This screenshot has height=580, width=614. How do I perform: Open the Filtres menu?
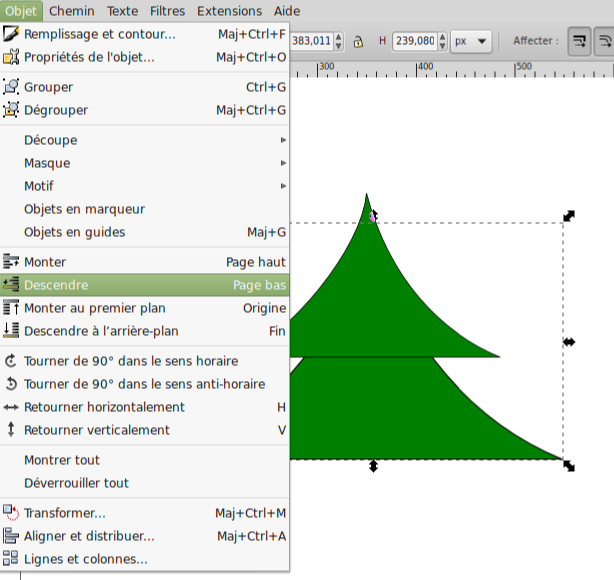(x=167, y=11)
